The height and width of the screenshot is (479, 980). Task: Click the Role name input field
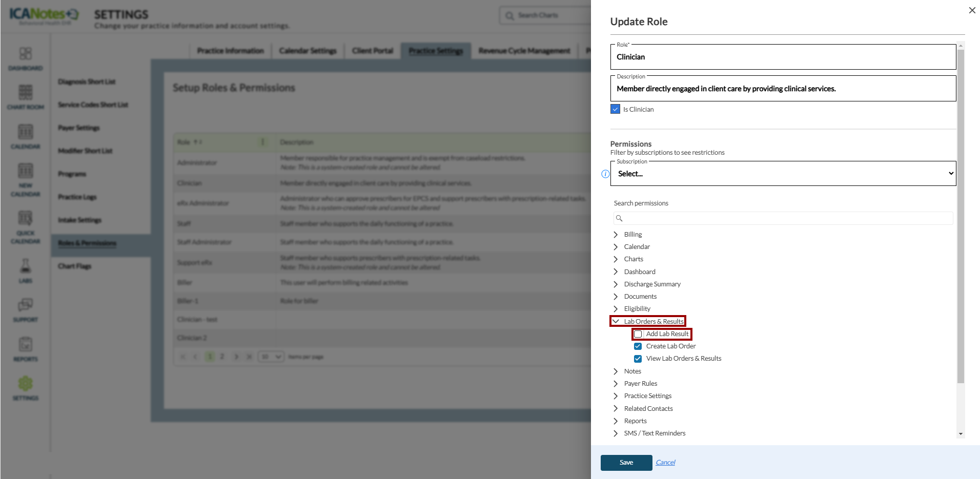click(783, 57)
